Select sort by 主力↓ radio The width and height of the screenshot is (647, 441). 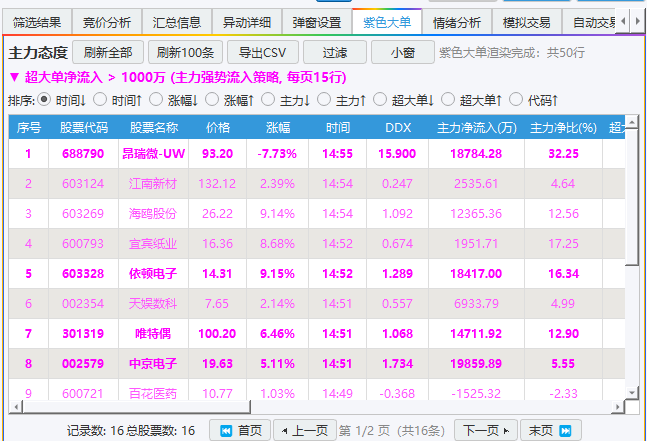[268, 99]
